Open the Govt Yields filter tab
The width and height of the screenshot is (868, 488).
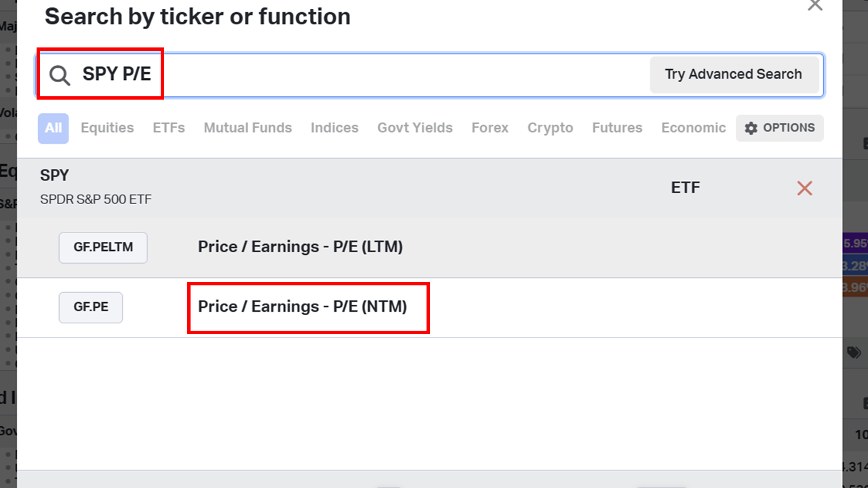coord(415,128)
